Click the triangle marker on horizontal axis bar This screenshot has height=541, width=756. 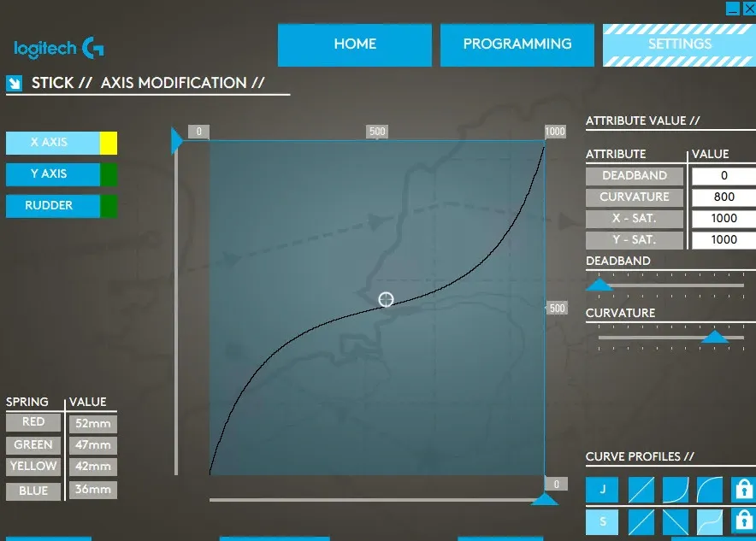[545, 499]
